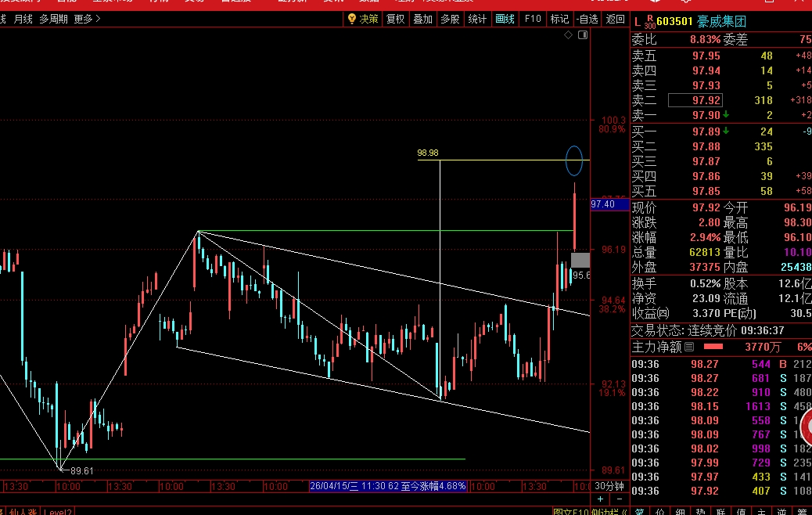Open the 复权 adjustment option
Viewport: 812px width, 515px height.
(x=395, y=19)
